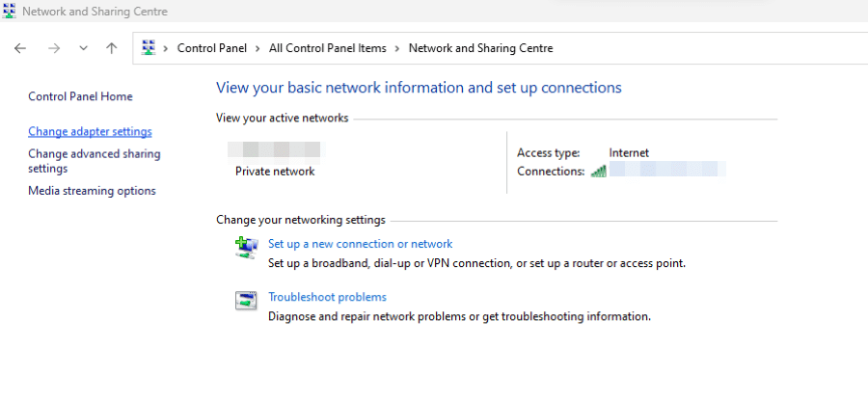Click the title bar Network and Sharing Centre icon
Screen dimensions: 868x400
click(x=9, y=11)
